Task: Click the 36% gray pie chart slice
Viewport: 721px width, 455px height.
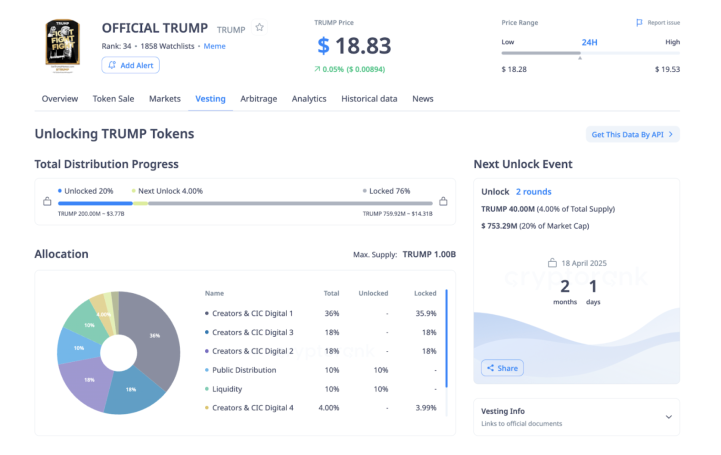Action: [x=153, y=336]
